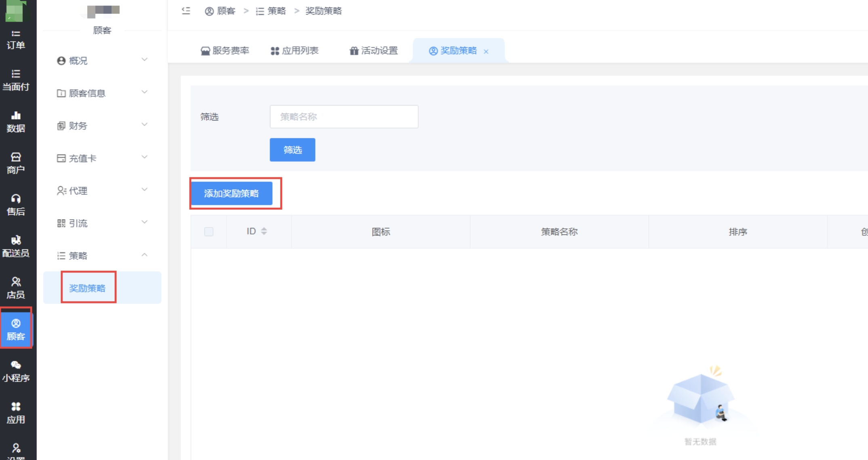
Task: Click the 暂无数据 empty-state text
Action: (700, 441)
